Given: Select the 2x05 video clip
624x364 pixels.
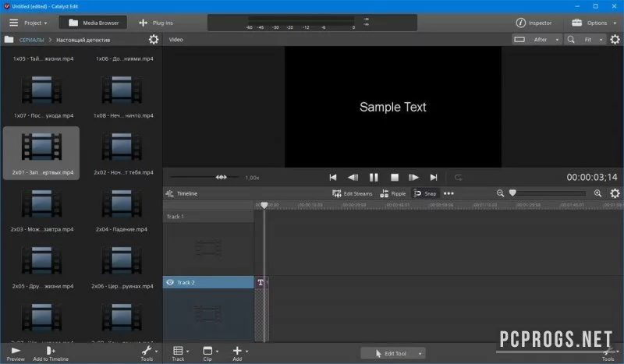Looking at the screenshot, I should click(42, 260).
